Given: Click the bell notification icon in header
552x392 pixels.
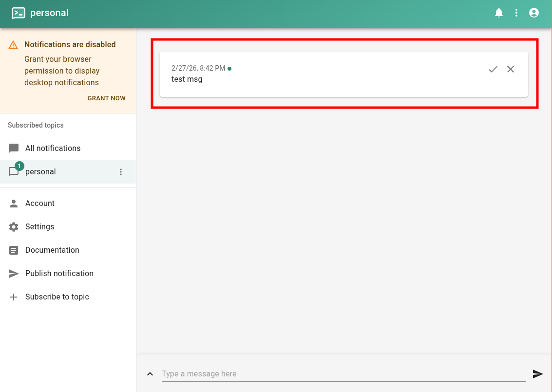Looking at the screenshot, I should click(x=498, y=13).
